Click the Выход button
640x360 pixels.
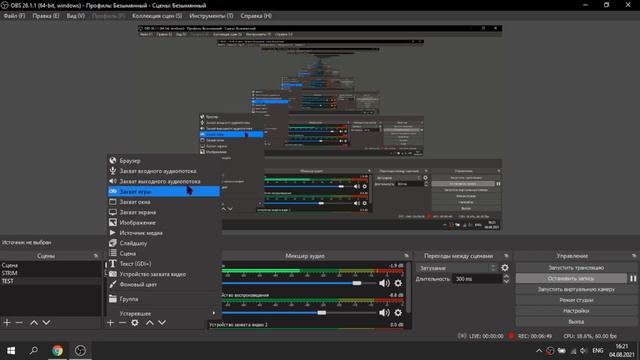pos(576,322)
